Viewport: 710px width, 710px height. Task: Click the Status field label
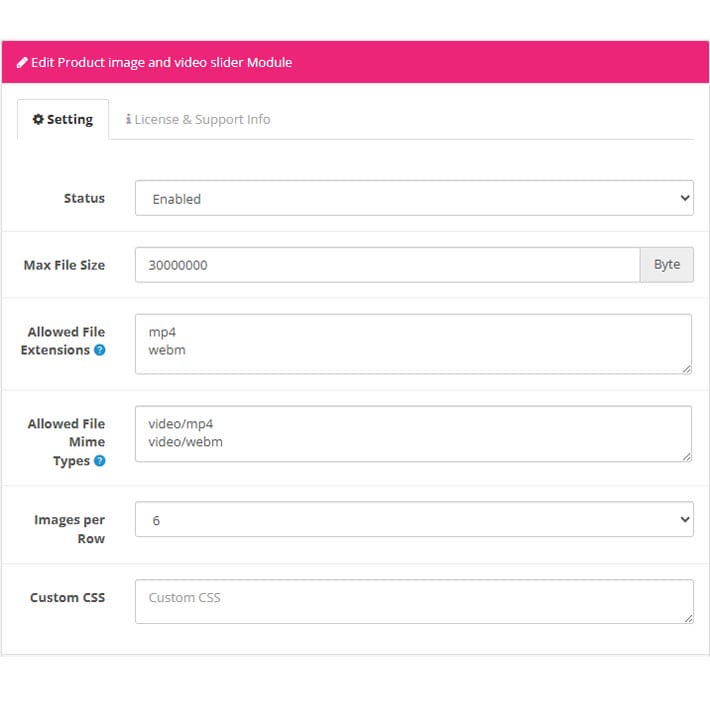pyautogui.click(x=84, y=198)
